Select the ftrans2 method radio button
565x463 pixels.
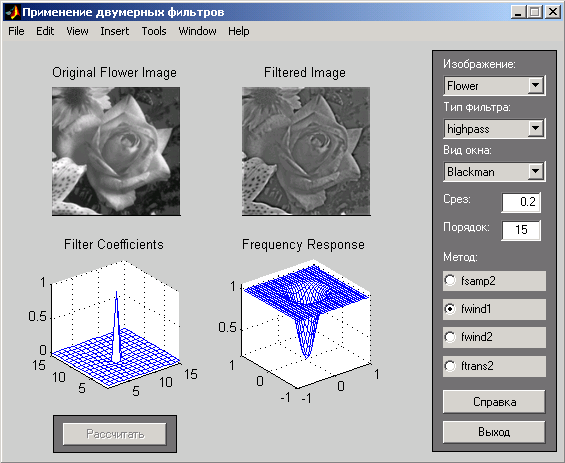point(494,366)
